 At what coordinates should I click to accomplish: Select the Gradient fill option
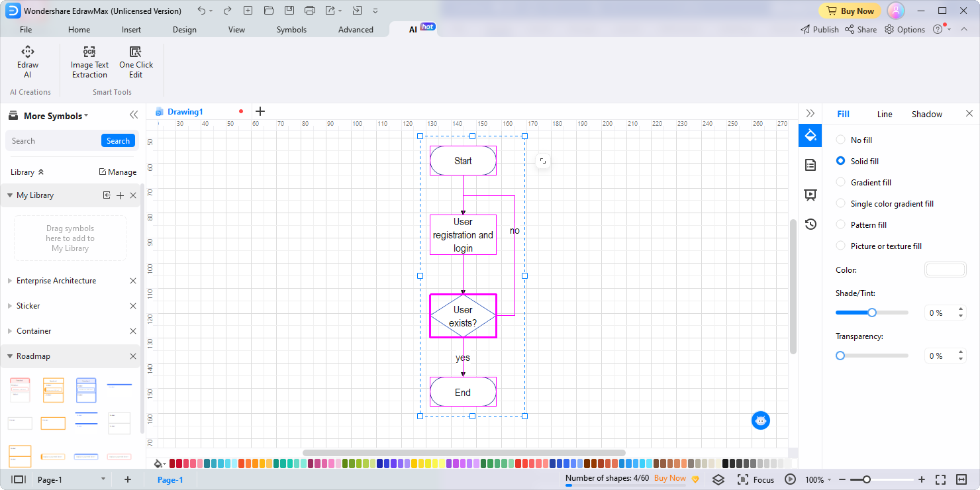(x=863, y=182)
